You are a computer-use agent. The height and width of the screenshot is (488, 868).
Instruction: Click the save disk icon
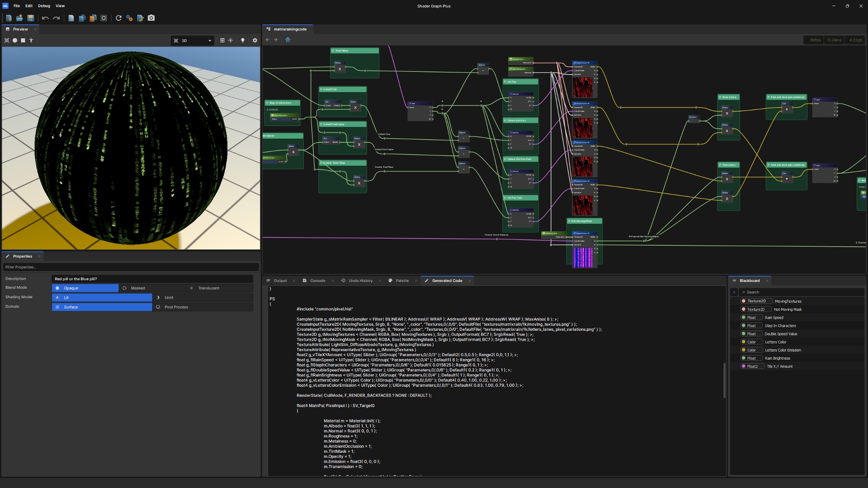coord(31,18)
